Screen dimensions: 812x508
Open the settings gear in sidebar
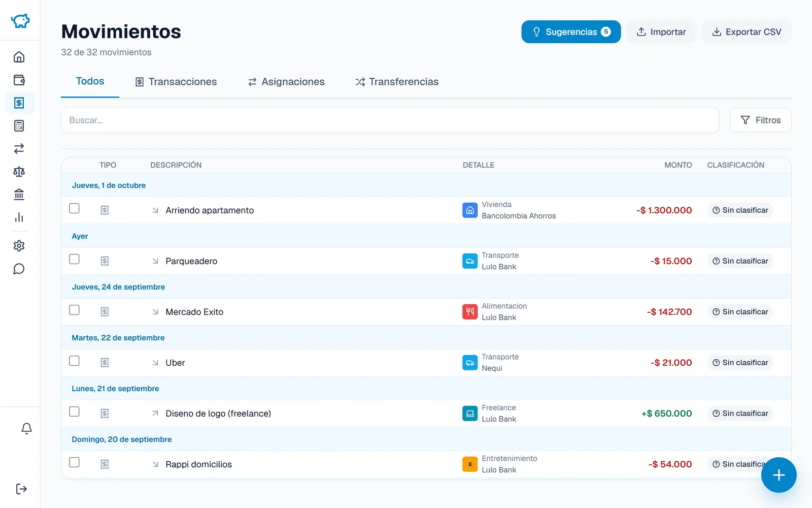(19, 246)
